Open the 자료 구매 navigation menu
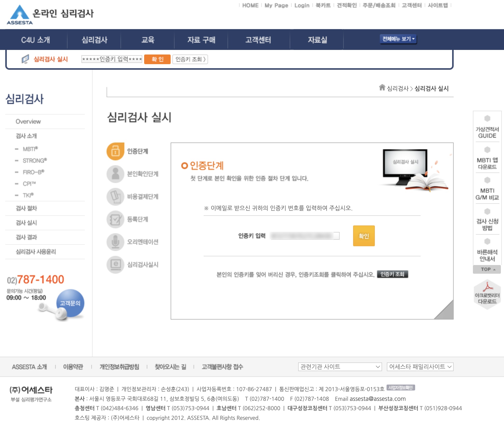Viewport: 504px width, 429px height. (x=201, y=40)
